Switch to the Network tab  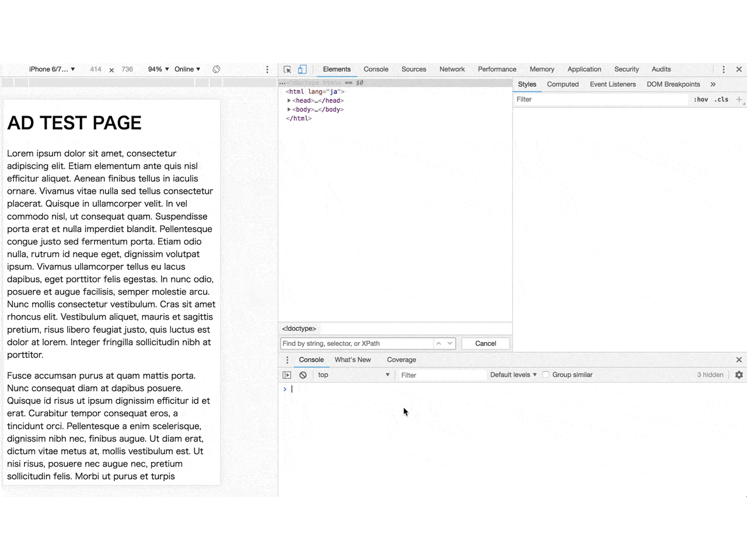coord(452,69)
